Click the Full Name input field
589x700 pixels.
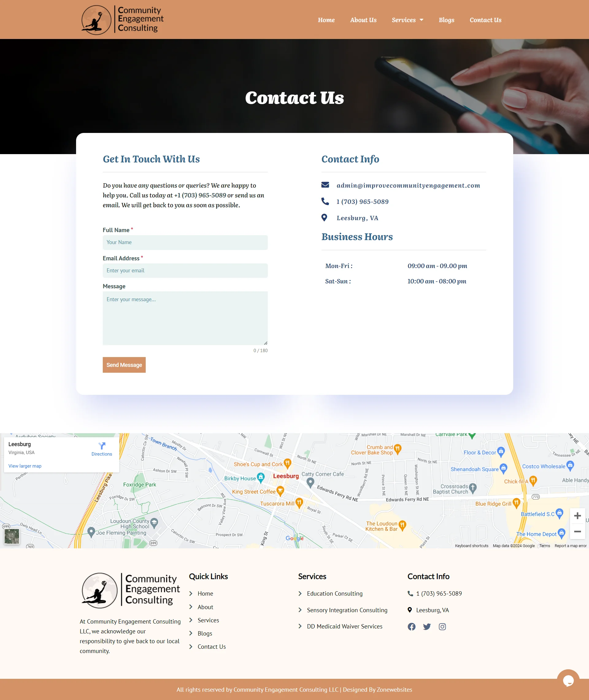coord(185,242)
